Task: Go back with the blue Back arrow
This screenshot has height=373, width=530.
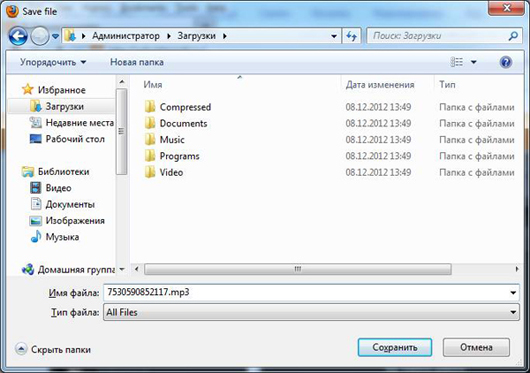Action: pos(18,36)
